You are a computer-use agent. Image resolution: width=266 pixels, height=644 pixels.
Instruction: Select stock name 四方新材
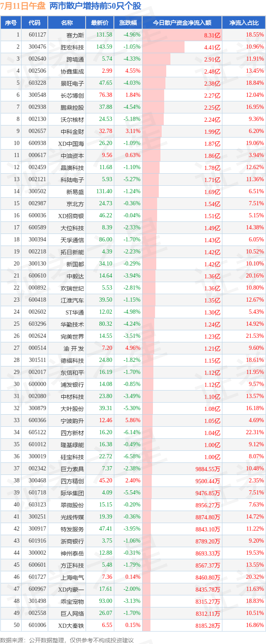[72, 433]
